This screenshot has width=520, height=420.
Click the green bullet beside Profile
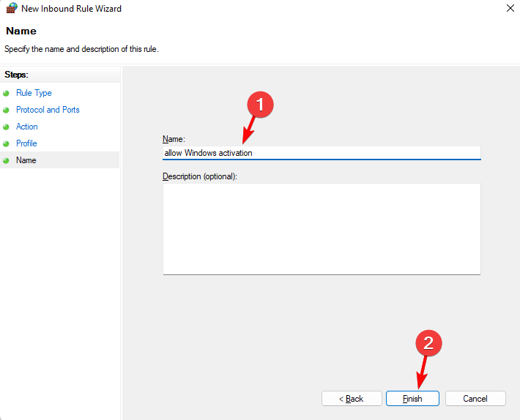(x=7, y=144)
